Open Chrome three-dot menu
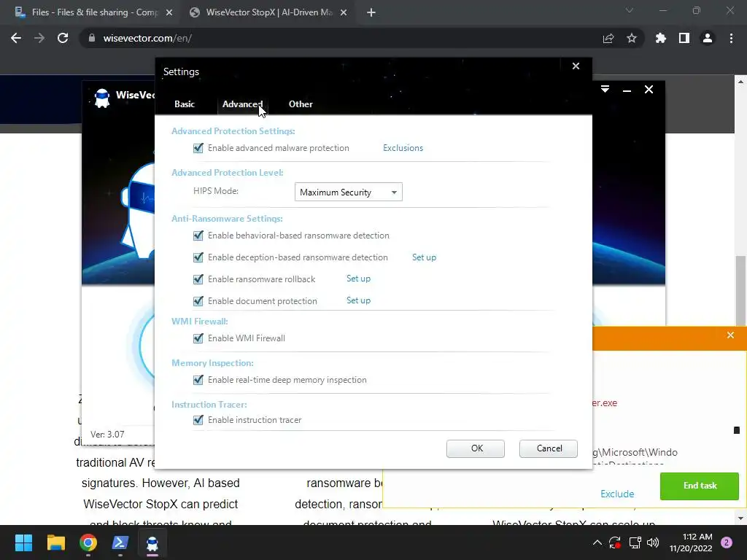The image size is (747, 560). [731, 38]
